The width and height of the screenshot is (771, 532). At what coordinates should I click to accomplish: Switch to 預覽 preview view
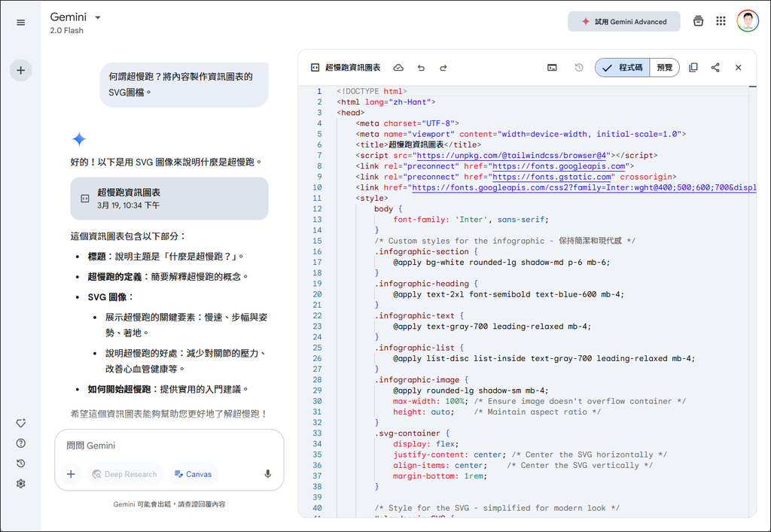point(664,68)
